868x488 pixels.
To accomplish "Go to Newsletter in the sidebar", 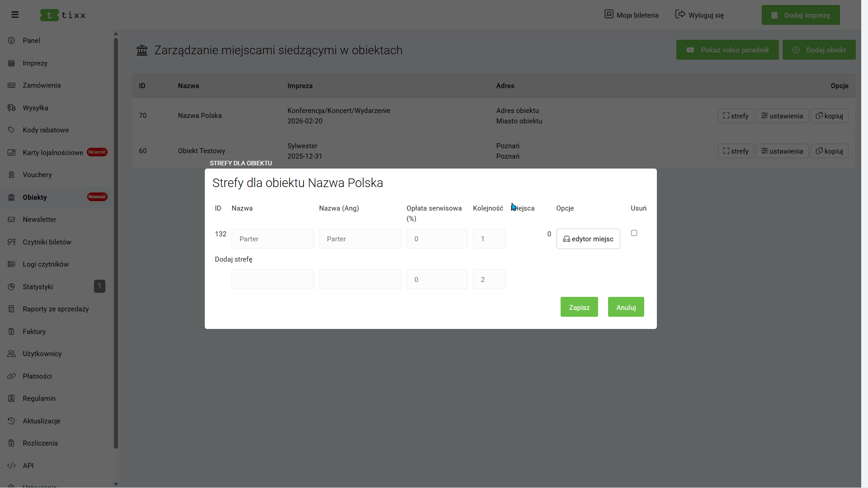I will click(x=40, y=220).
